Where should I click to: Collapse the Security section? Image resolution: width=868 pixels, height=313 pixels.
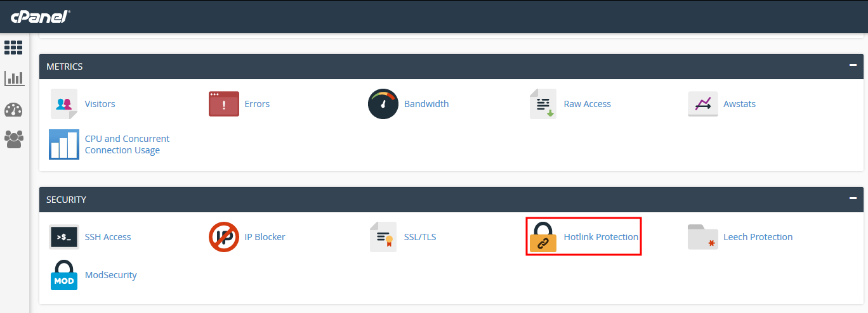(853, 199)
